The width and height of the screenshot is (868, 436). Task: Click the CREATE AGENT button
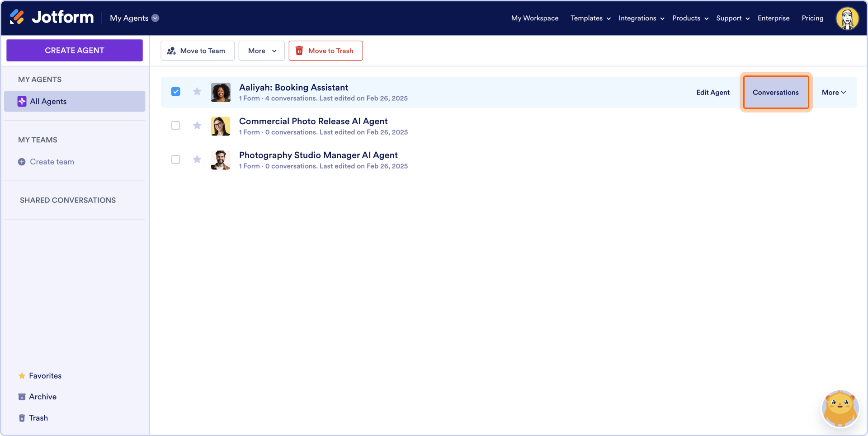pos(75,50)
